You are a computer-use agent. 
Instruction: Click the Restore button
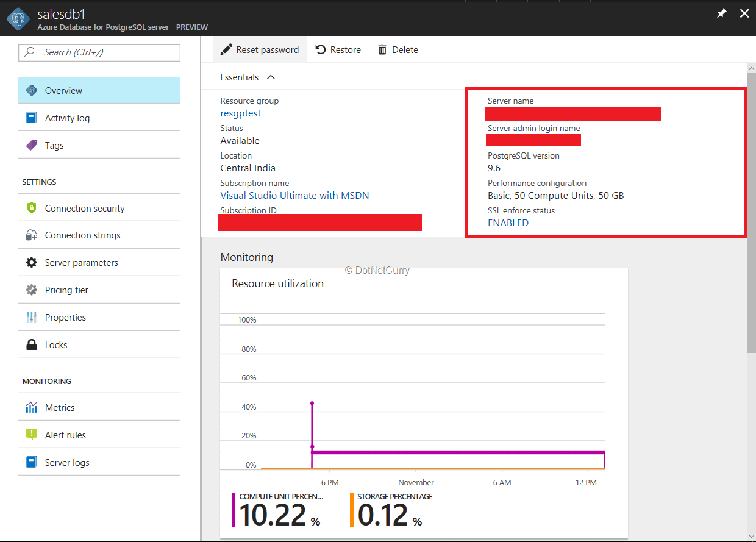point(338,49)
